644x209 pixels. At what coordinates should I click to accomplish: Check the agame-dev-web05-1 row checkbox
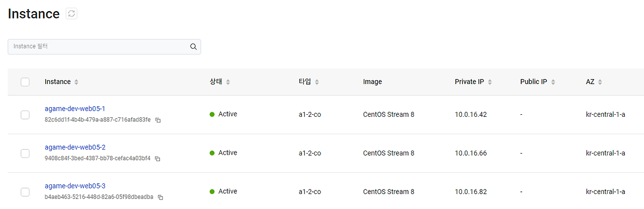coord(25,115)
